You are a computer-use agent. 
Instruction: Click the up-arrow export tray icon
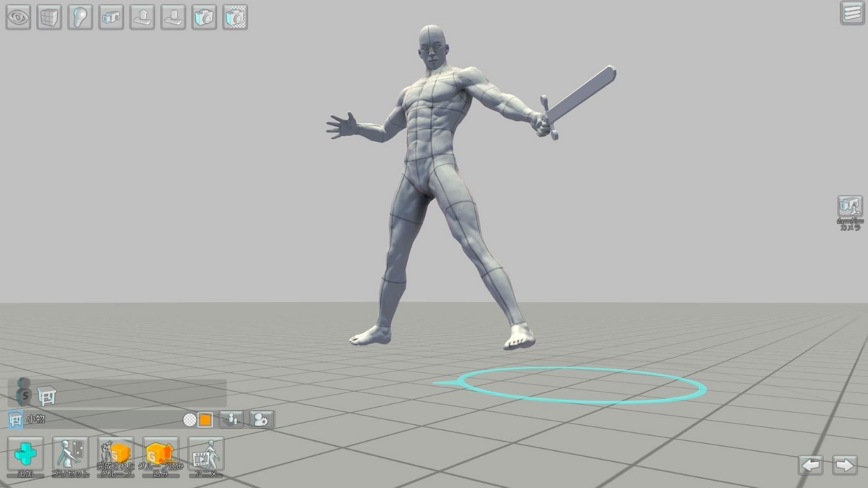(142, 17)
